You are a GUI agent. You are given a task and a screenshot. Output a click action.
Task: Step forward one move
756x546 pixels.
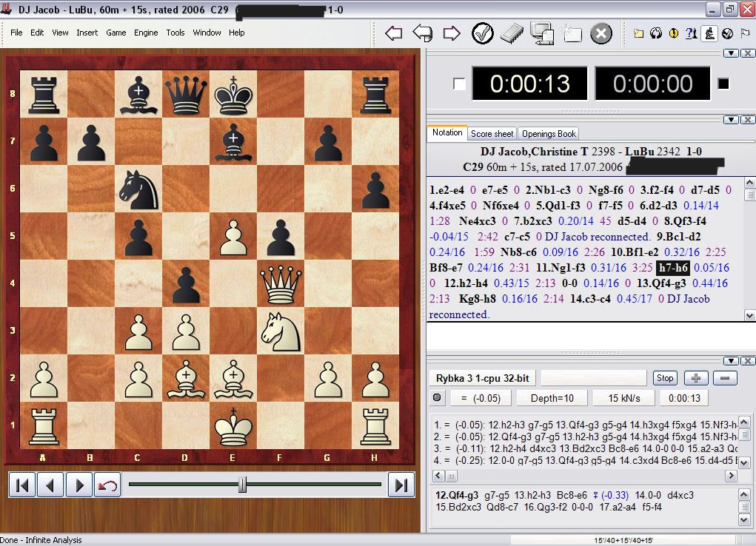pos(78,485)
